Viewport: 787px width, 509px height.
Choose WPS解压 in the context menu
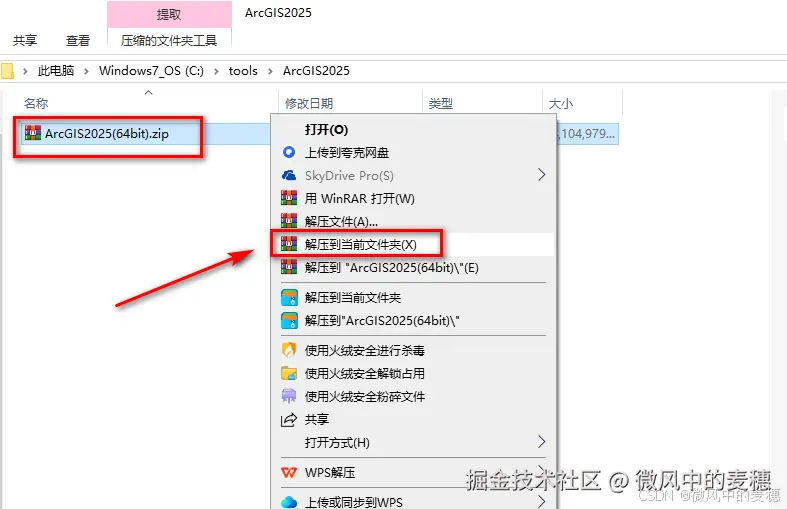click(413, 472)
